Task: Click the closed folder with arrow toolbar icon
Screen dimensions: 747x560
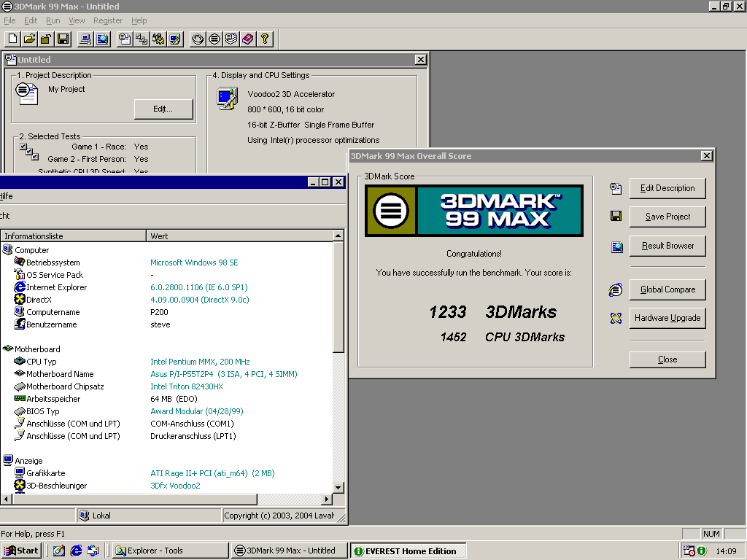Action: [46, 39]
